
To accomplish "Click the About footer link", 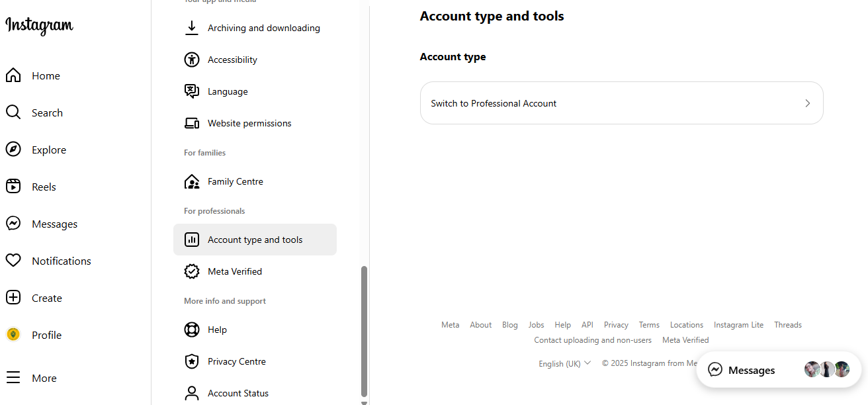I will click(481, 325).
